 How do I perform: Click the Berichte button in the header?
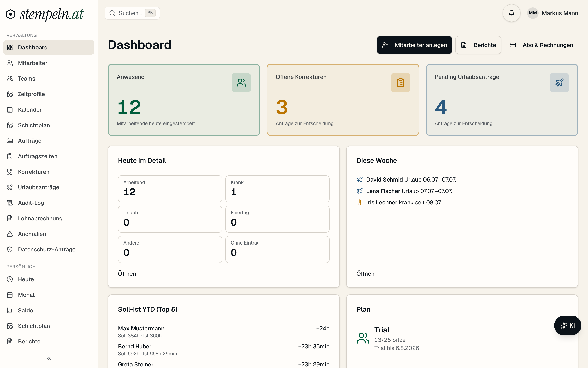click(478, 45)
